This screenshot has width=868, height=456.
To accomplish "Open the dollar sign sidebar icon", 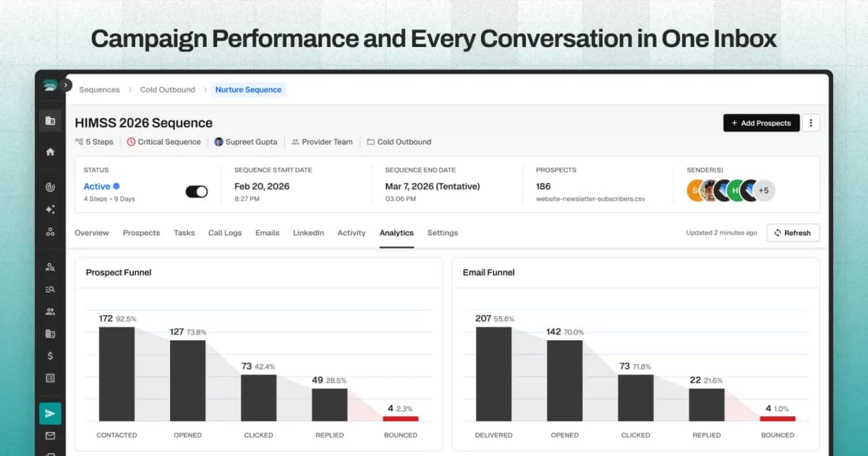I will (x=50, y=355).
